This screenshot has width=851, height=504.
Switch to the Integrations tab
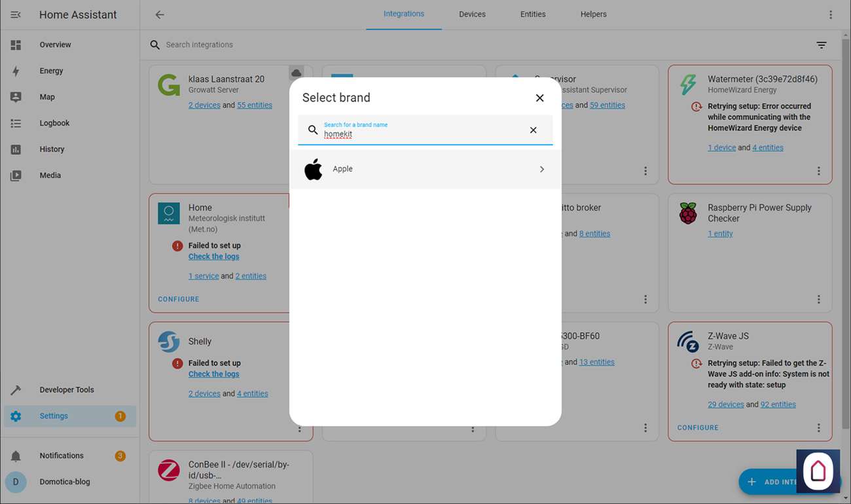[404, 14]
